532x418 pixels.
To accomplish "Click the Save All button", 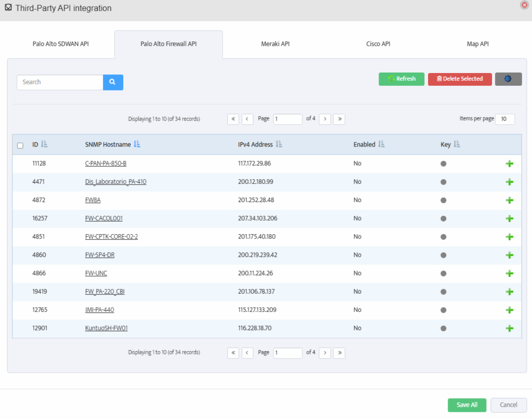I will [467, 405].
